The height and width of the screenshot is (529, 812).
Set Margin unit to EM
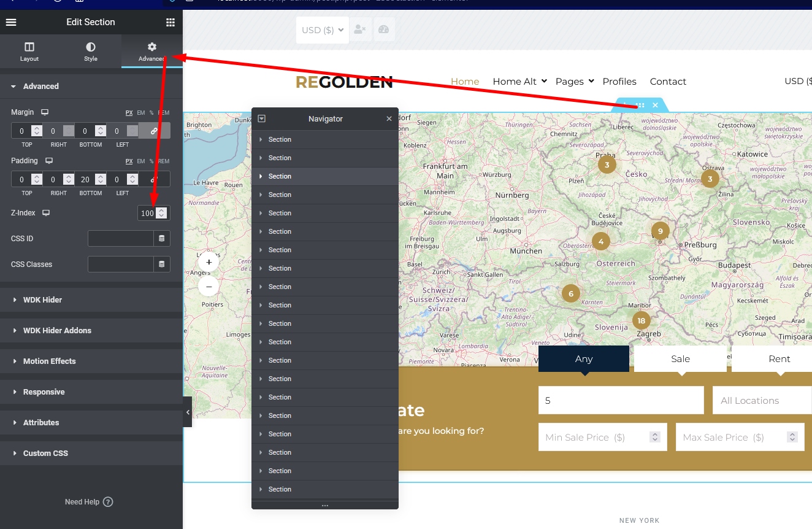141,113
